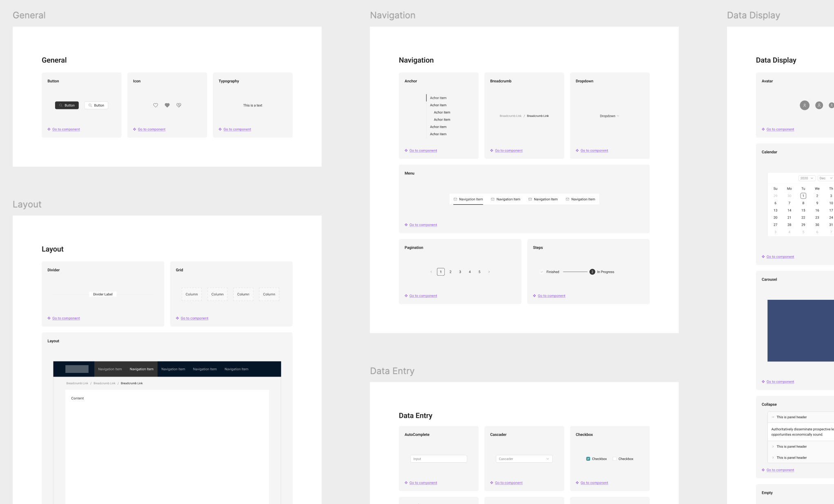Select the second Navigation Item in Menu card
The image size is (834, 504).
[x=506, y=199]
